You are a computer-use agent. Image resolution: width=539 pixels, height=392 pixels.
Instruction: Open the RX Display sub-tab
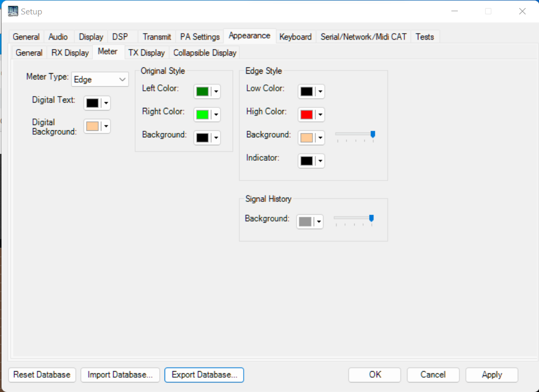pyautogui.click(x=70, y=53)
